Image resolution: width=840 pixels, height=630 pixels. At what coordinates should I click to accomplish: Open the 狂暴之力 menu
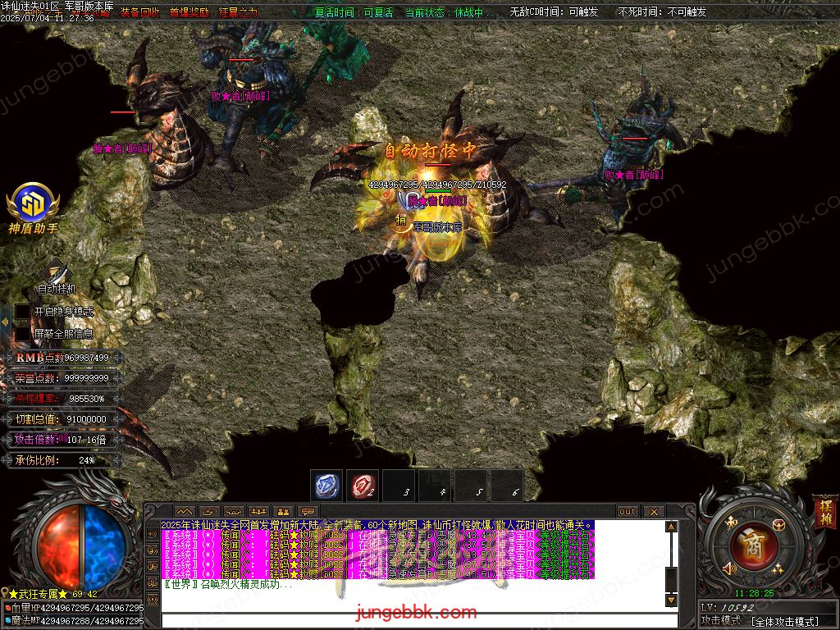(239, 12)
